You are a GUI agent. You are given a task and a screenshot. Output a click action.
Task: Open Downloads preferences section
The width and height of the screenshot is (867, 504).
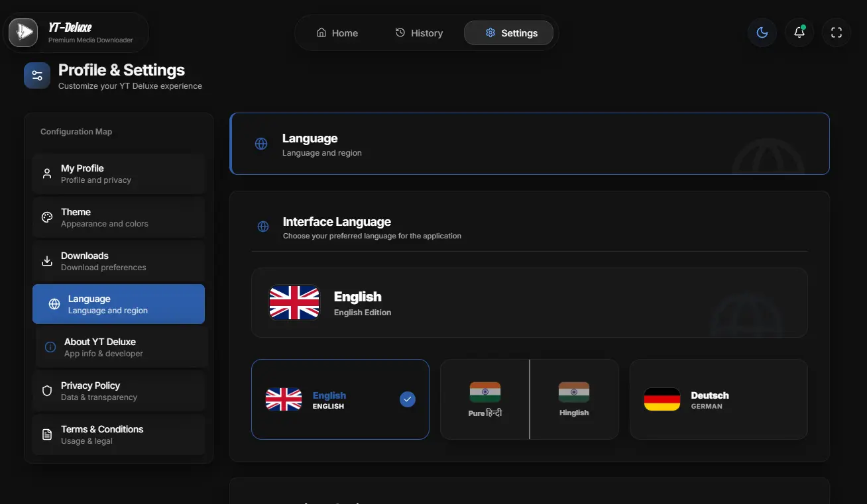pyautogui.click(x=119, y=262)
